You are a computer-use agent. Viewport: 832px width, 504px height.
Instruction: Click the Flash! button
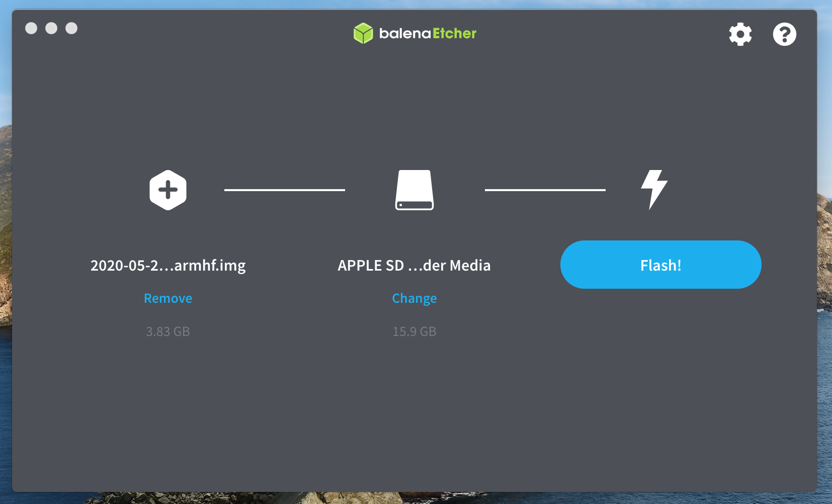[x=660, y=265]
